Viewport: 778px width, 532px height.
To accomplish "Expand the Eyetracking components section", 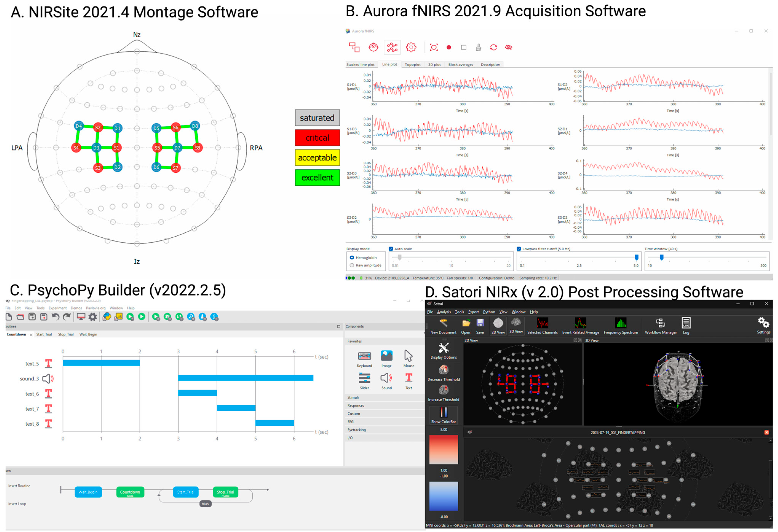I will [357, 430].
